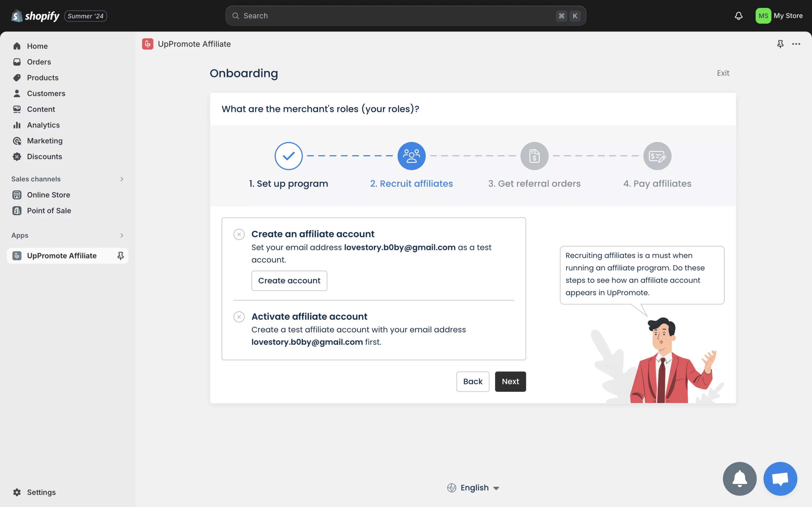Click the circular chat support icon bottom right
Screen dimensions: 812x507
780,478
